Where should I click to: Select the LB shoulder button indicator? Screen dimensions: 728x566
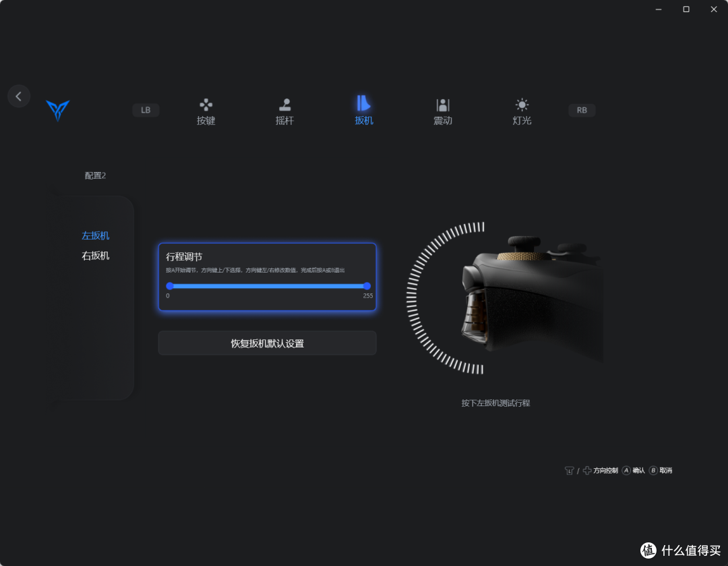146,110
